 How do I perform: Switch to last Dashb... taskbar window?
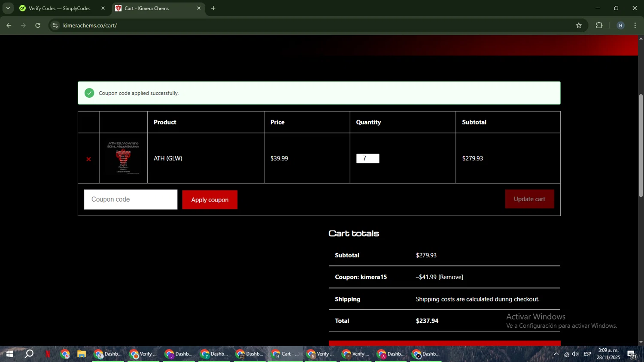pyautogui.click(x=426, y=354)
